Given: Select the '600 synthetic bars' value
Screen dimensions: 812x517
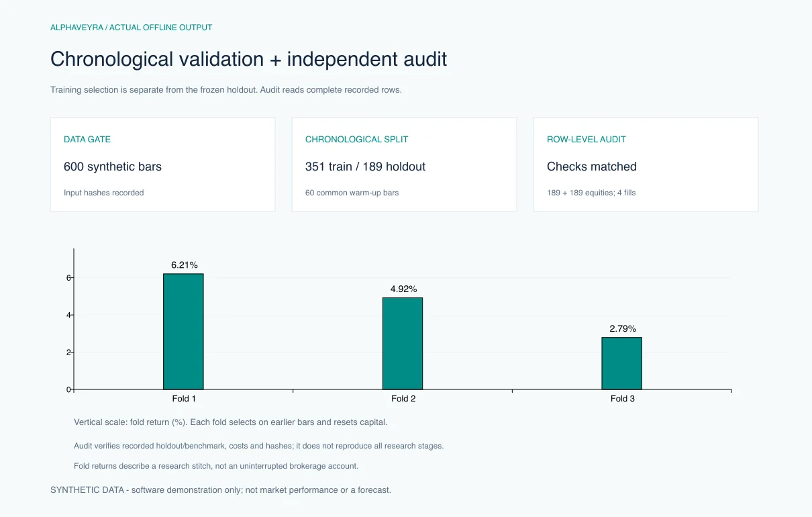Looking at the screenshot, I should 113,167.
